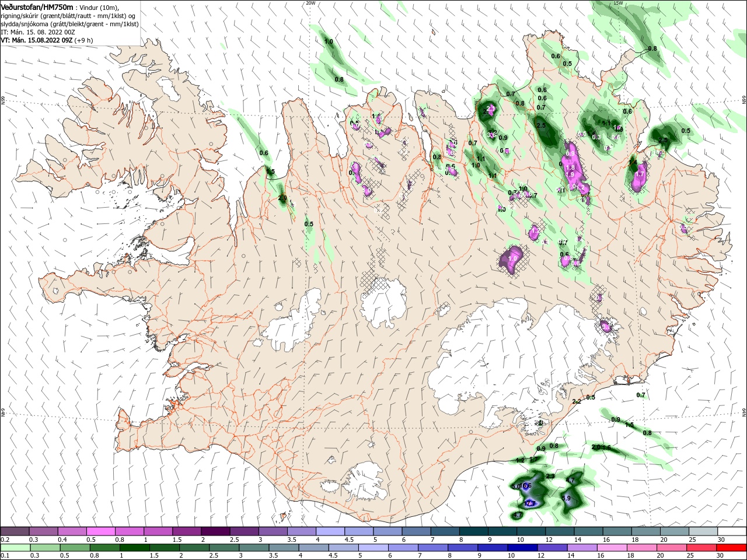Viewport: 747px width, 560px height.
Task: Click the 'VT: Mán. 15.08.2022 09Z (+9 h)' line
Action: (x=47, y=40)
